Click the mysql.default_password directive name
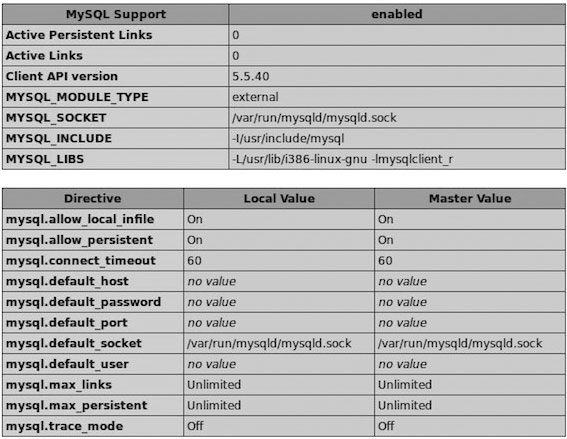This screenshot has width=567, height=439. (x=83, y=302)
